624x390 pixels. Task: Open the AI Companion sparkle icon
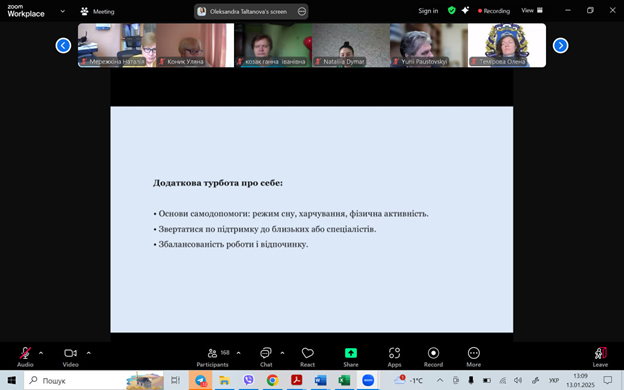tap(465, 11)
